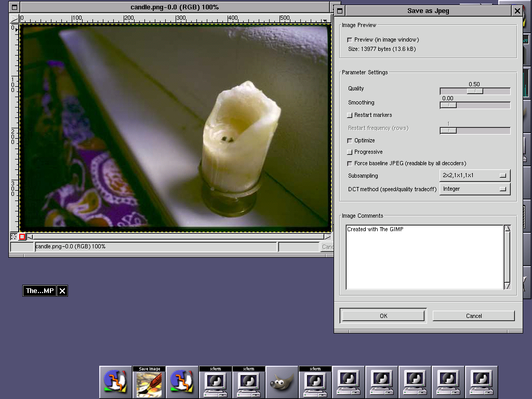Open the Save Image dock tile
The image size is (532, 399).
click(x=149, y=383)
